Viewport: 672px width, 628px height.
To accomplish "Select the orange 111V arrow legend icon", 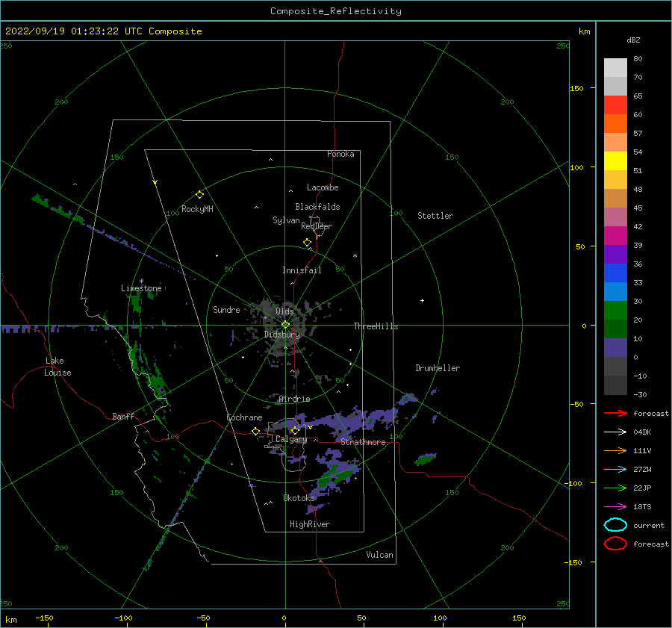I will point(615,450).
